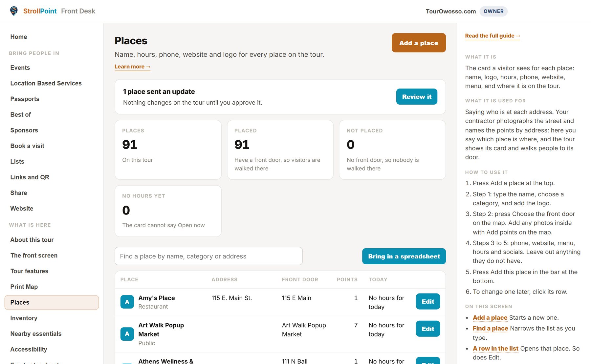This screenshot has width=591, height=364.
Task: Focus the Find a place search field
Action: click(208, 256)
